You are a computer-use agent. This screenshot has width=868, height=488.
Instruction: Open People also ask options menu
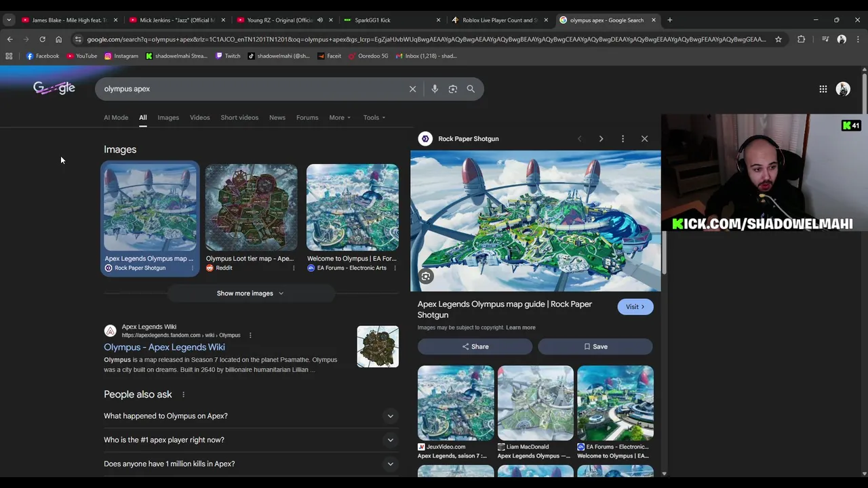click(183, 394)
